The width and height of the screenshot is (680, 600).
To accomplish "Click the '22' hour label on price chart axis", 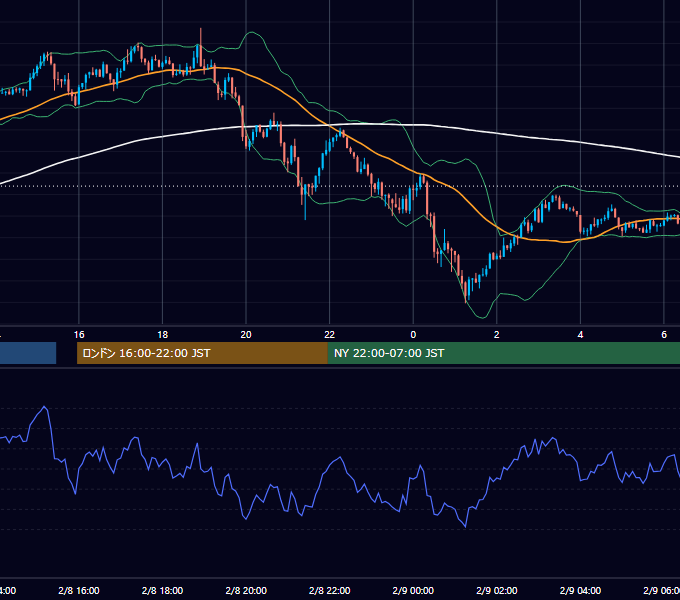I will point(330,335).
